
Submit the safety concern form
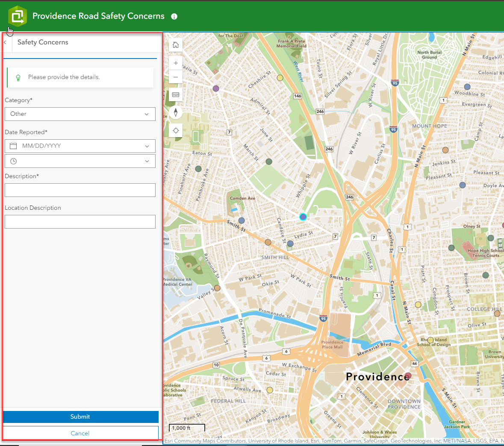click(80, 417)
